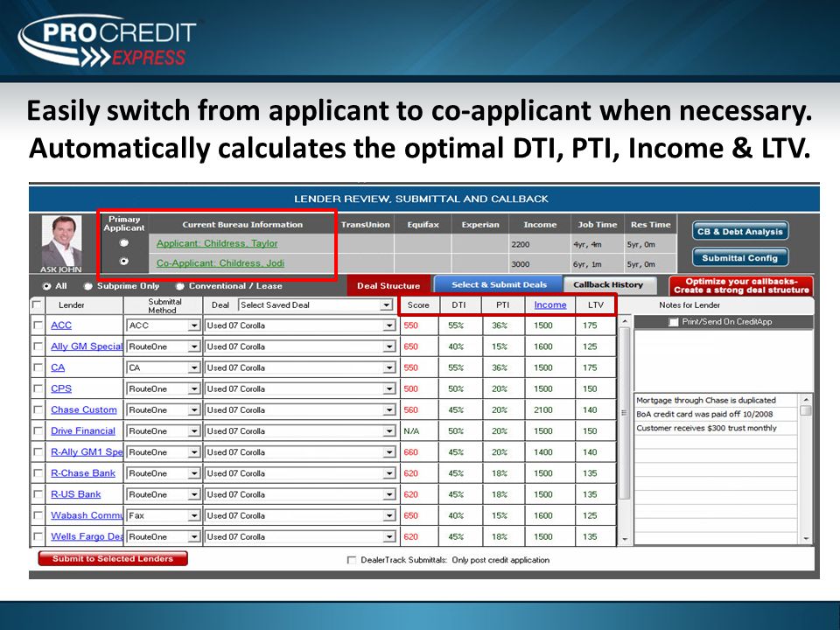
Task: Click co-applicant income value 3000
Action: pyautogui.click(x=520, y=264)
